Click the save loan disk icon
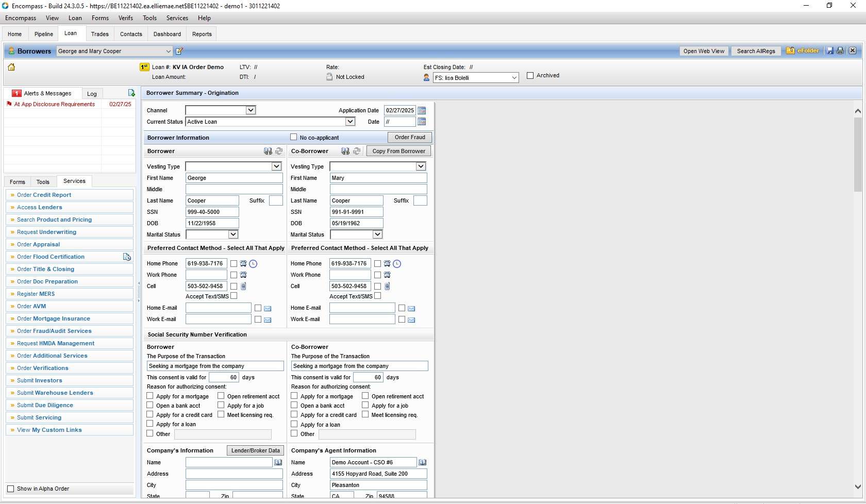 830,51
